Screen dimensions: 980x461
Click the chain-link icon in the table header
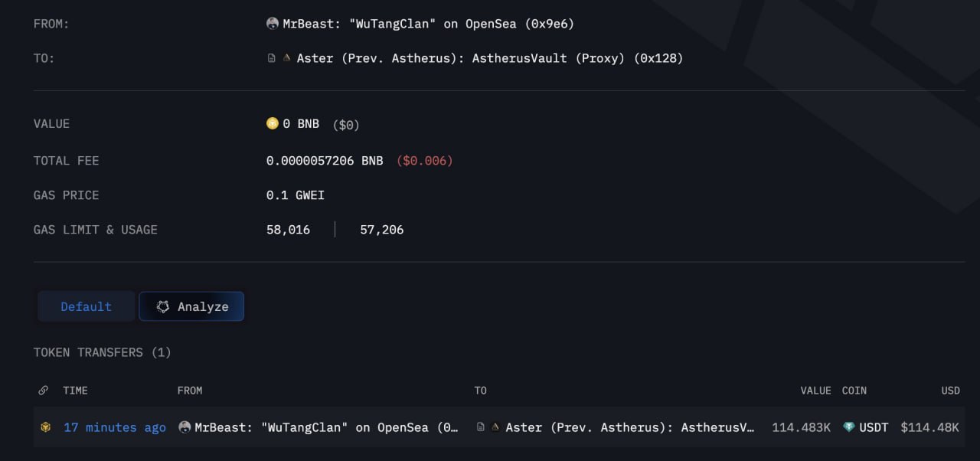click(x=44, y=391)
